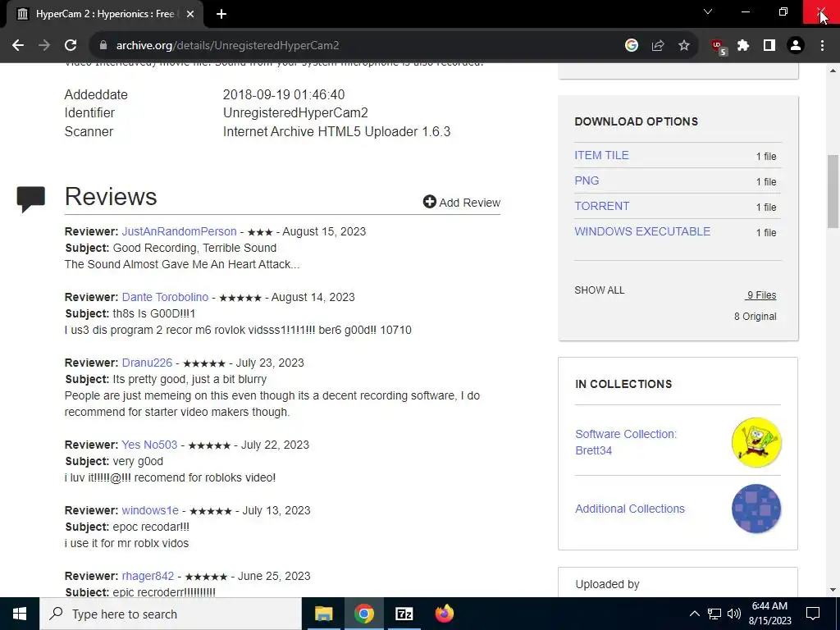View site information lock icon
This screenshot has width=840, height=630.
pos(103,46)
